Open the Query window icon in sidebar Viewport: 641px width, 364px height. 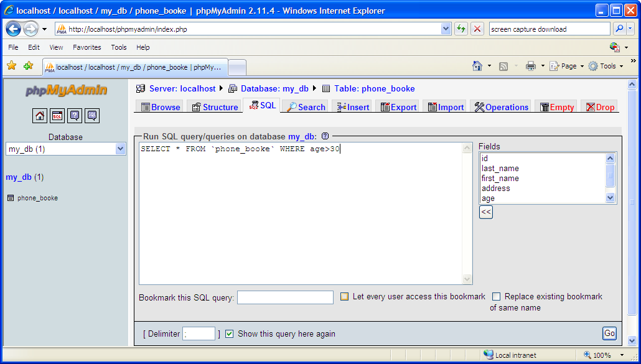[57, 116]
